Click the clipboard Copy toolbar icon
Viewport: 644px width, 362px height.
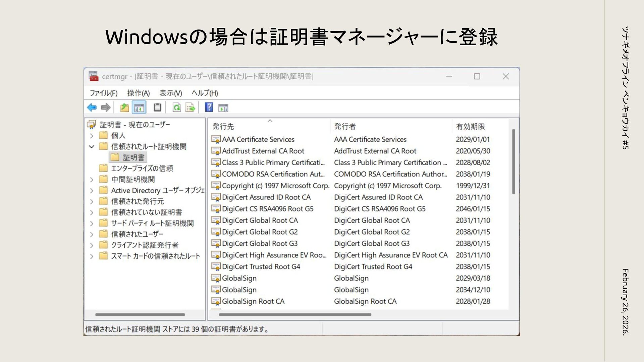pos(157,108)
